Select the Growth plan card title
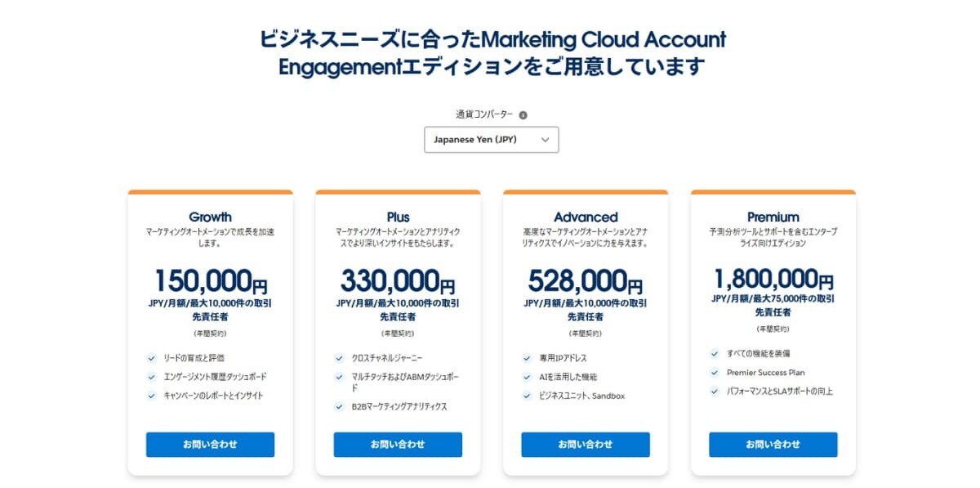The image size is (980, 488). [x=210, y=217]
